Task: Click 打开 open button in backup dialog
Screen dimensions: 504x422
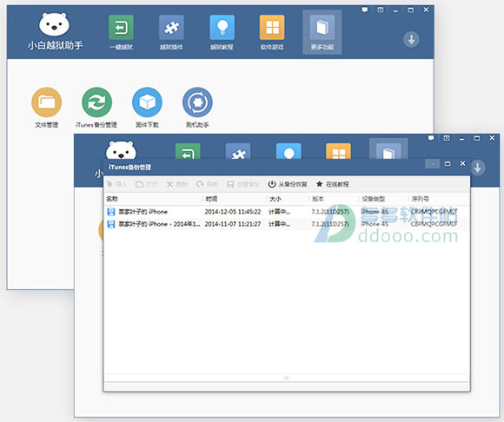Action: (147, 184)
